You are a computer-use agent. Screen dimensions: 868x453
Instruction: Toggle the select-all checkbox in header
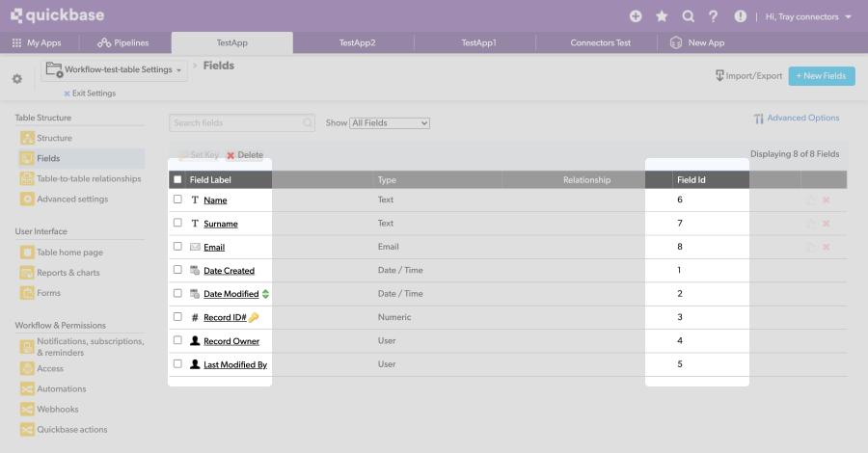point(177,179)
